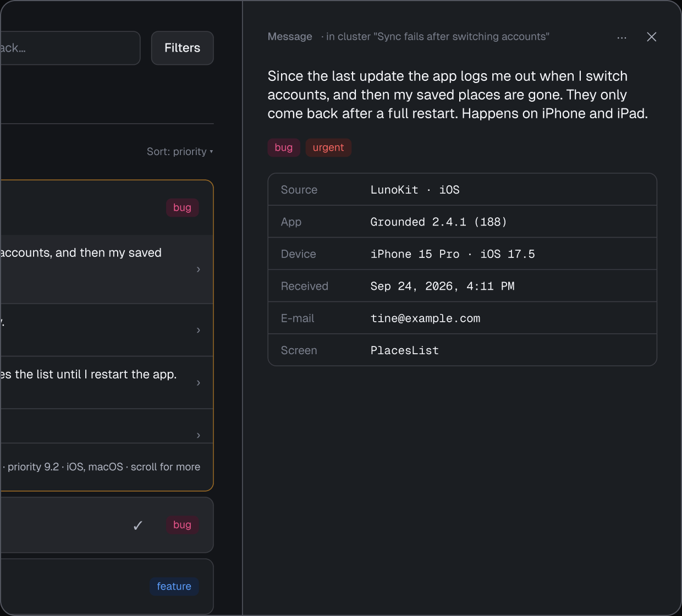
Task: Select the email tine@example.com
Action: coord(425,318)
